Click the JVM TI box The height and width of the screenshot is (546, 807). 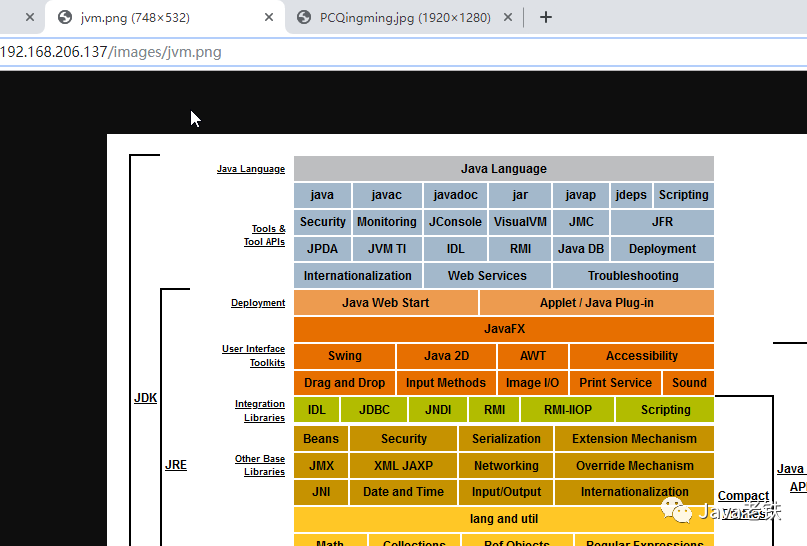pyautogui.click(x=387, y=249)
